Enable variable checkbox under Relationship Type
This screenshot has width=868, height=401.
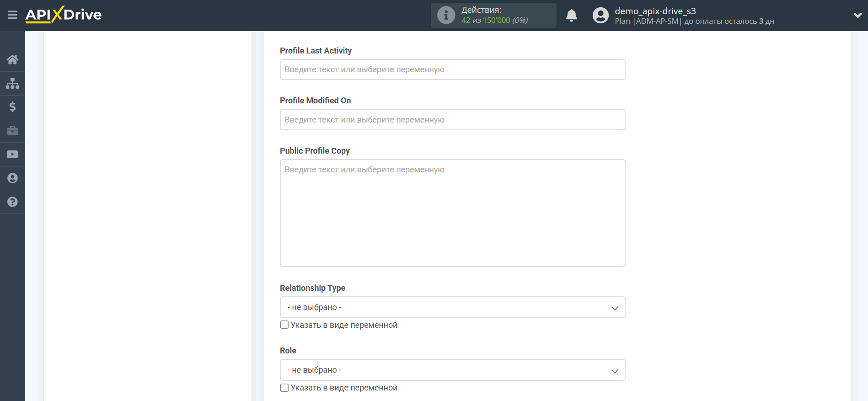click(284, 325)
